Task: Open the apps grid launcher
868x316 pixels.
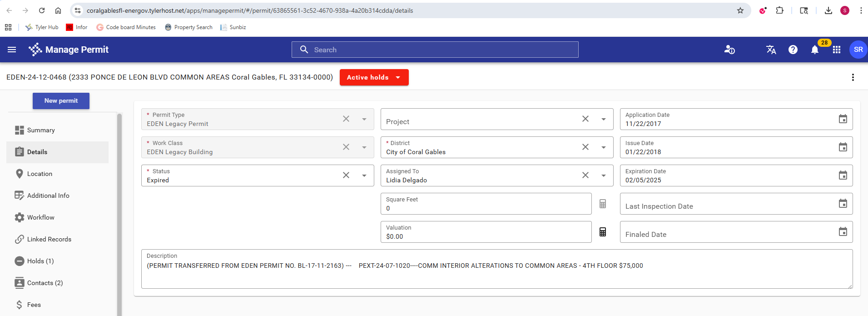Action: [836, 50]
